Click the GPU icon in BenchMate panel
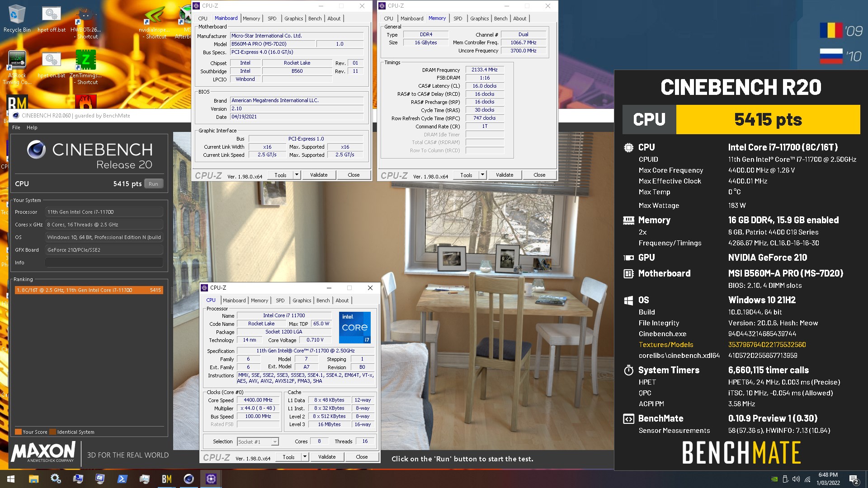868x488 pixels. (x=628, y=258)
